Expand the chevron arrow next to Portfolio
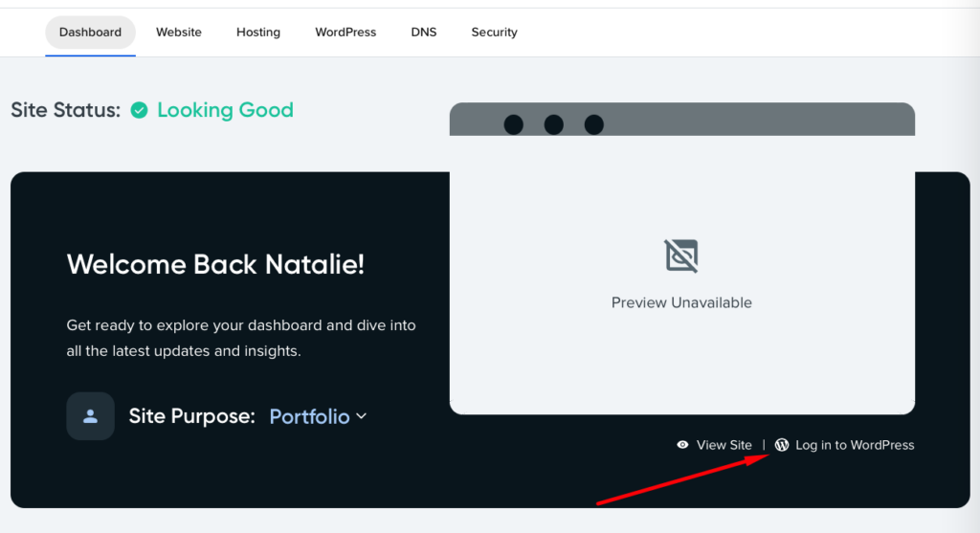This screenshot has width=980, height=533. [x=362, y=416]
